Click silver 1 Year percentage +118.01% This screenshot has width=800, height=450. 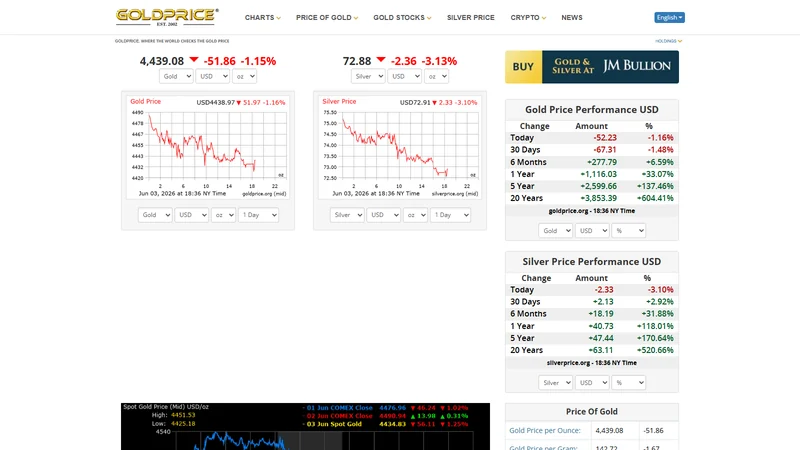(x=655, y=326)
